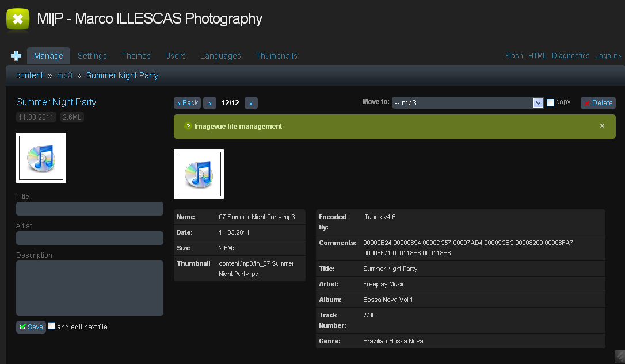
Task: Click thumbnail path 'content/mp3/tn_07 Summer'
Action: click(x=256, y=263)
